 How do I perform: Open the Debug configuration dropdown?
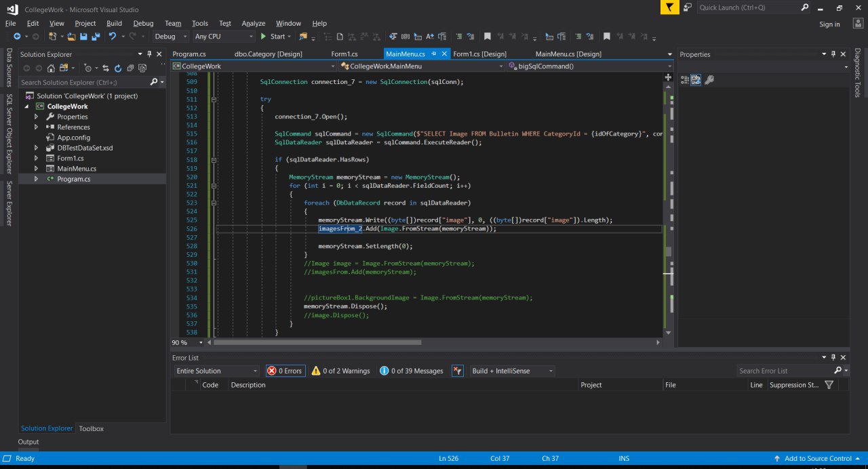coord(172,37)
